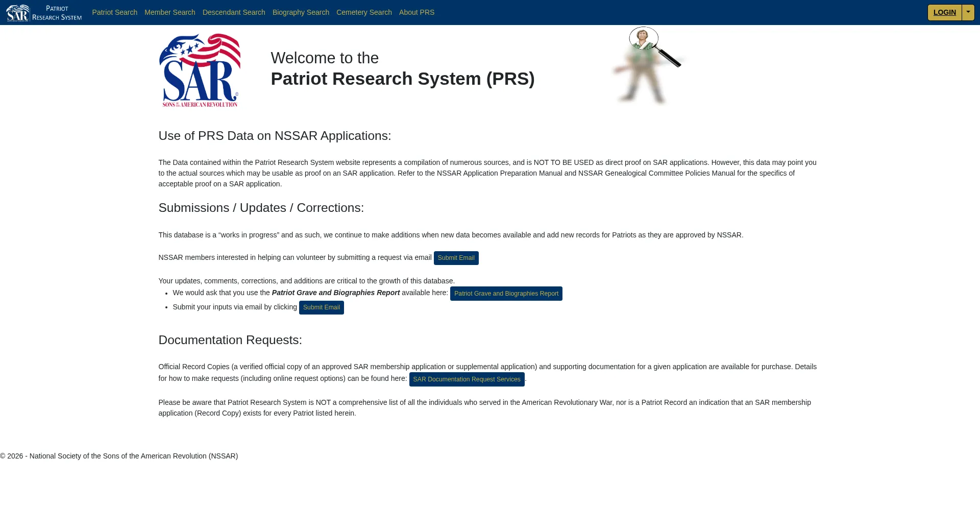Click Submit Email button for submitting inputs

(322, 307)
